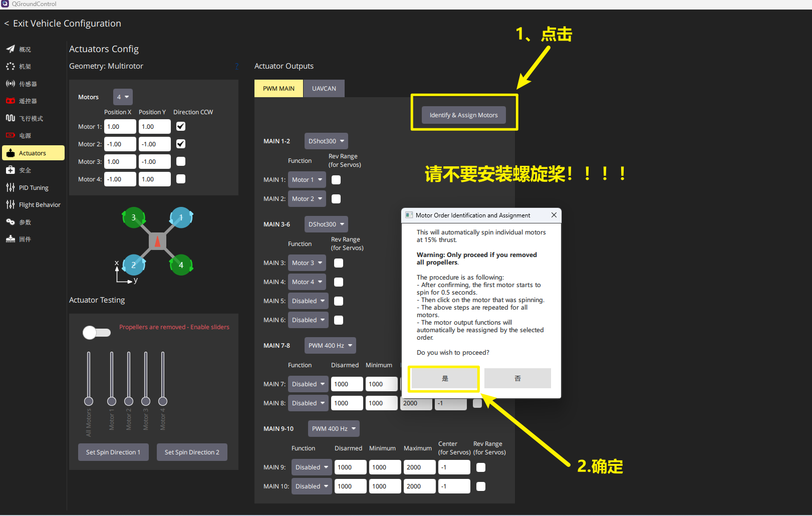Click the Identify & Assign Motors button
This screenshot has width=812, height=516.
(x=464, y=115)
